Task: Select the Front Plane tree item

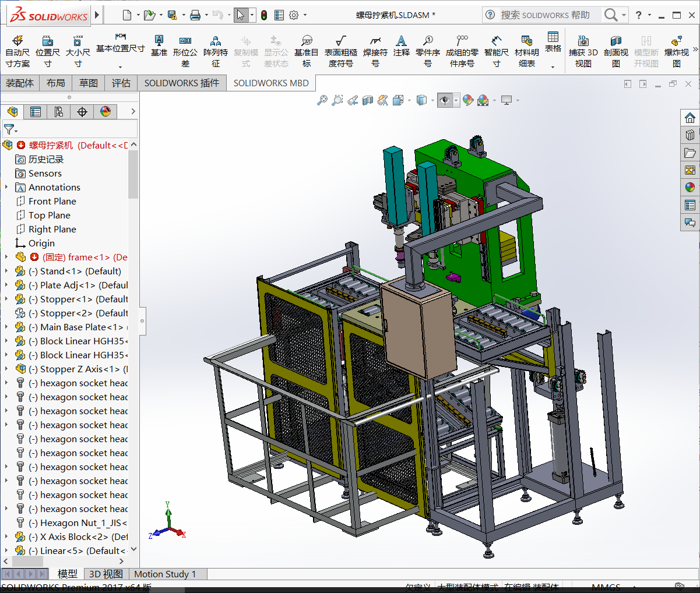Action: tap(52, 201)
